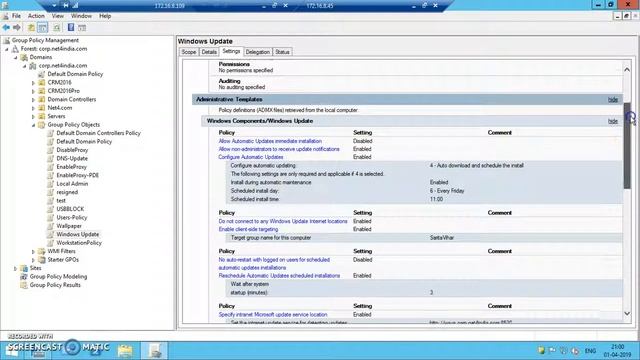Image resolution: width=640 pixels, height=360 pixels.
Task: Click the Group Policy Management taskbar icon
Action: coord(155,351)
